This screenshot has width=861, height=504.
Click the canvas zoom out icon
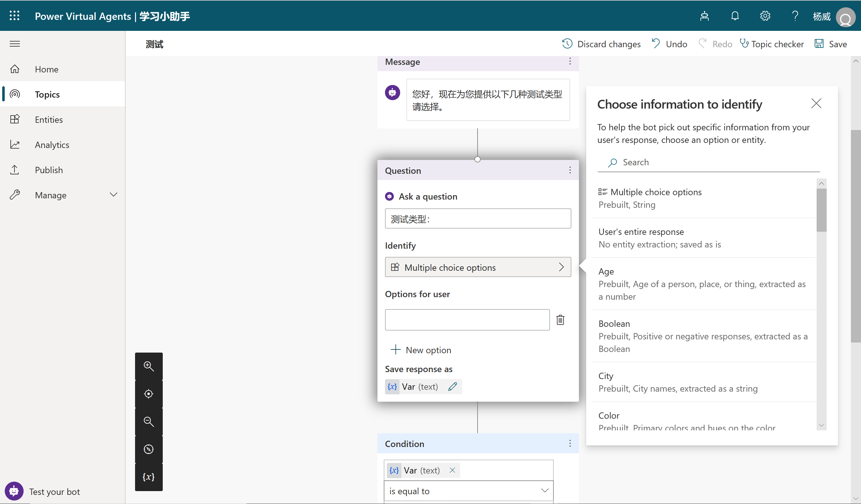(149, 421)
